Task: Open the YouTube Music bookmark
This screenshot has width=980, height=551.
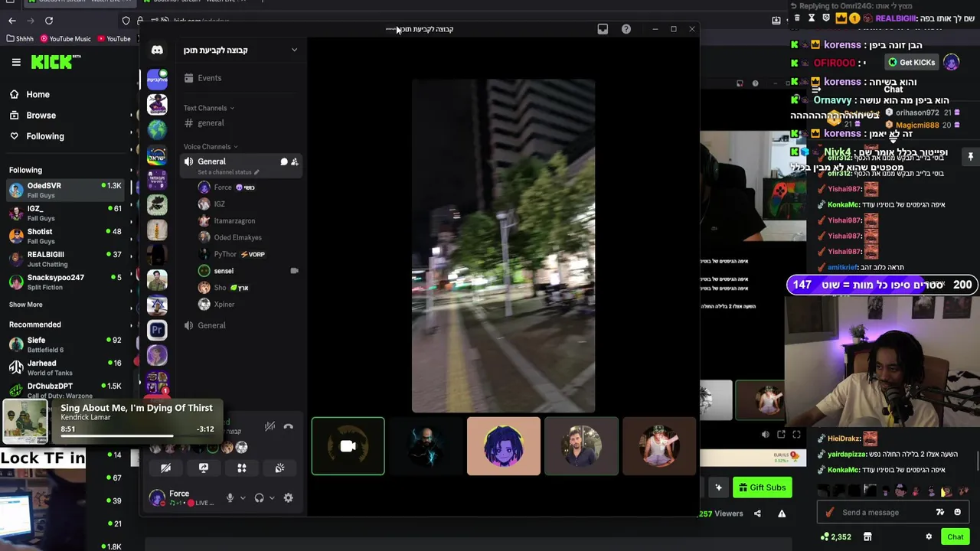Action: tap(65, 38)
